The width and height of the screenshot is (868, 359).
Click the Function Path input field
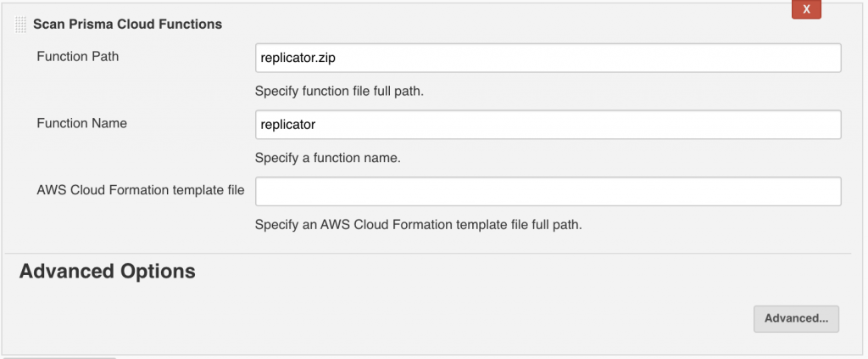[x=547, y=58]
